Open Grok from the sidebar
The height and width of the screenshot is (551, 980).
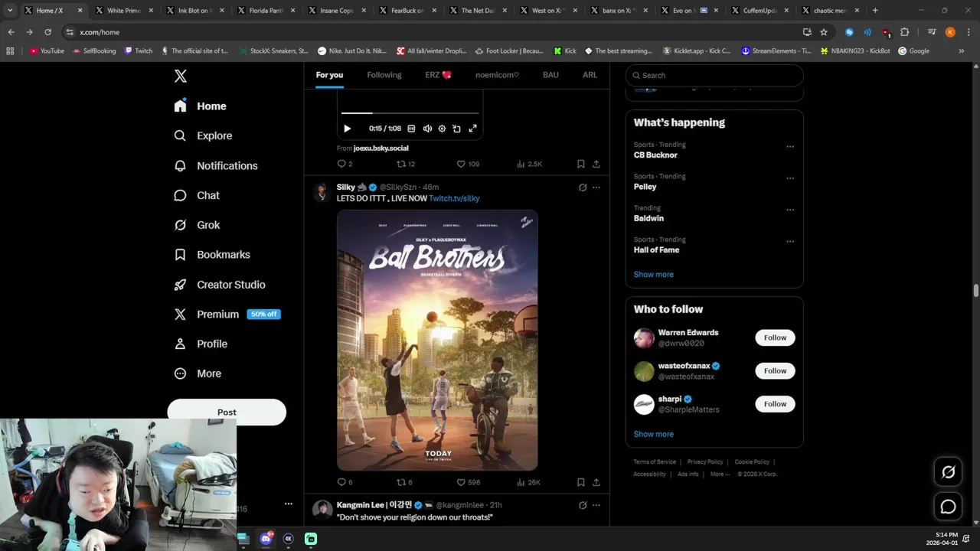pyautogui.click(x=198, y=225)
